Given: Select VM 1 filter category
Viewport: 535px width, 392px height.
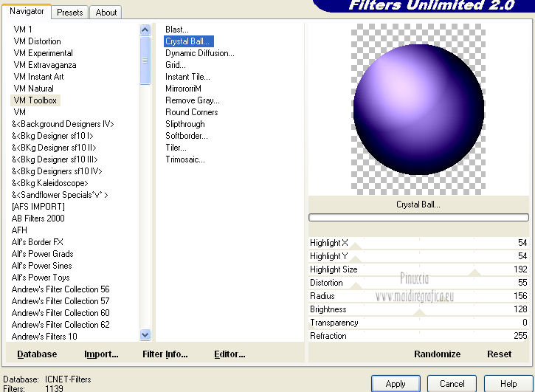Looking at the screenshot, I should (x=23, y=30).
